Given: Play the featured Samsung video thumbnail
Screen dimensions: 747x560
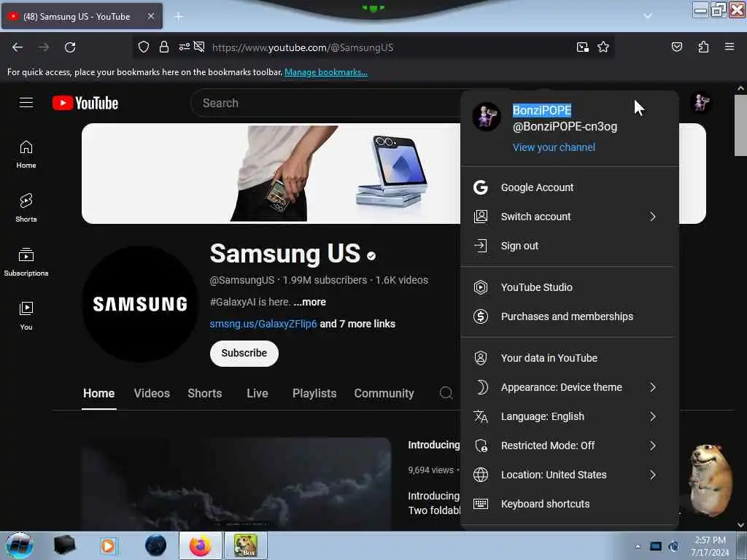Looking at the screenshot, I should click(x=236, y=483).
